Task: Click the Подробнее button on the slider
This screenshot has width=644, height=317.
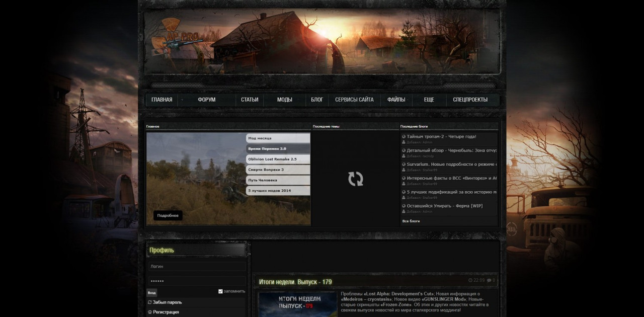Action: (x=168, y=215)
